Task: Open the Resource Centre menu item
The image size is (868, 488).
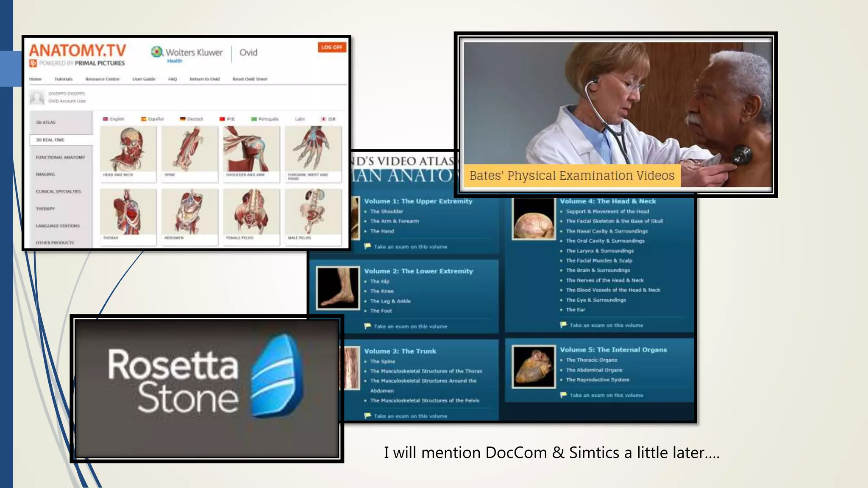Action: (x=103, y=79)
